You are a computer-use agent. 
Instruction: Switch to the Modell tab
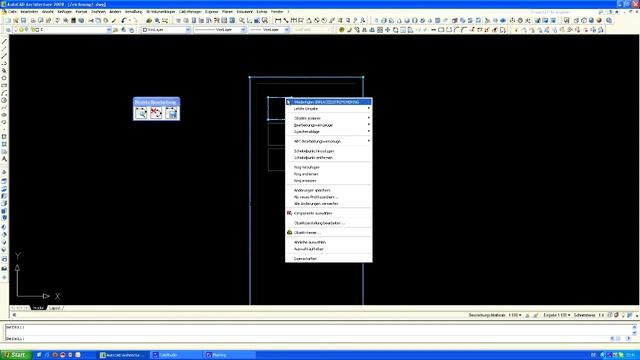pyautogui.click(x=38, y=308)
